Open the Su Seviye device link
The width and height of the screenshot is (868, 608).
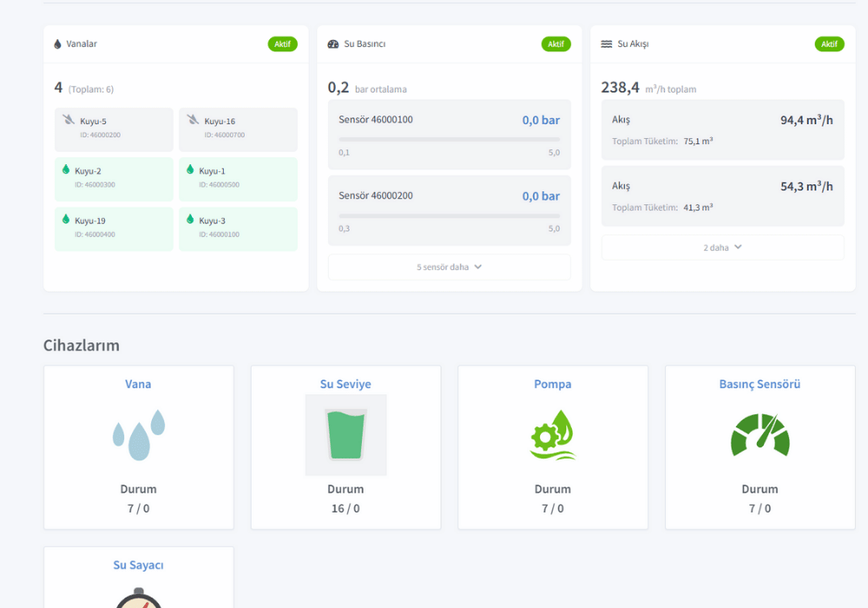coord(345,384)
